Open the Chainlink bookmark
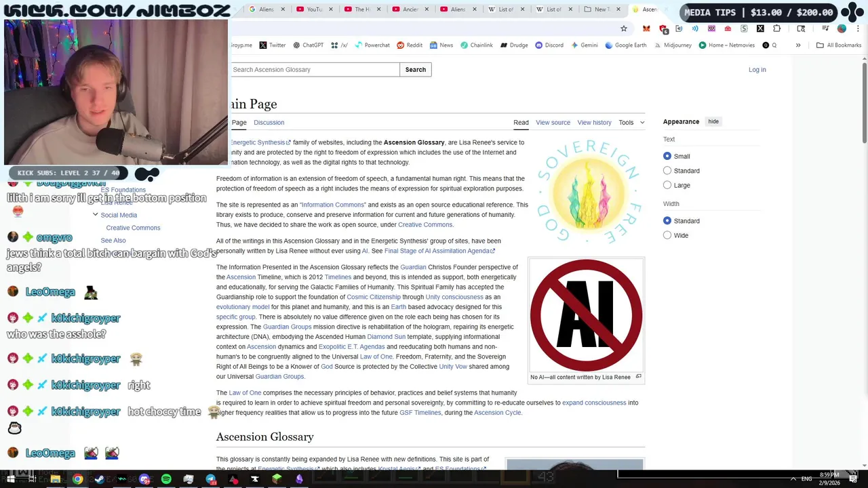This screenshot has width=868, height=488. 477,45
